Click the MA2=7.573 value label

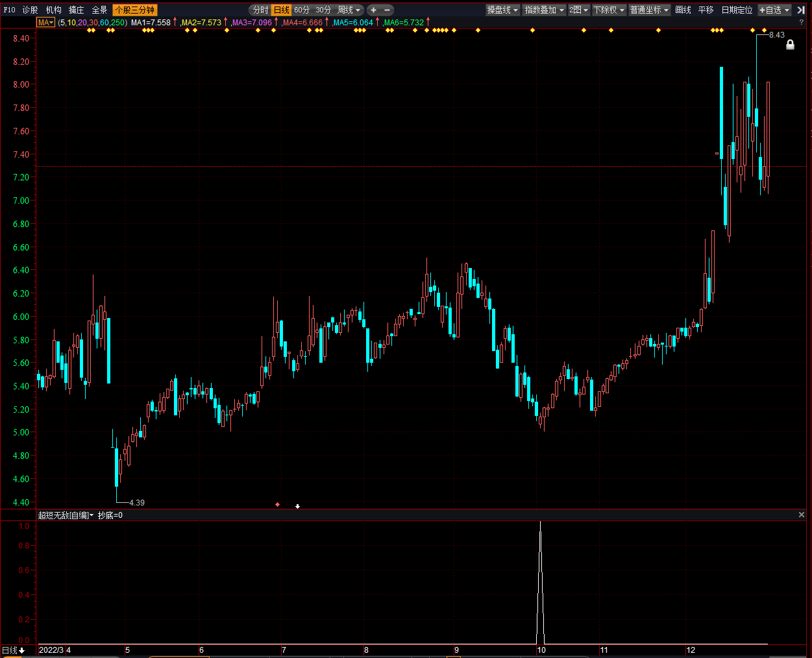(201, 23)
